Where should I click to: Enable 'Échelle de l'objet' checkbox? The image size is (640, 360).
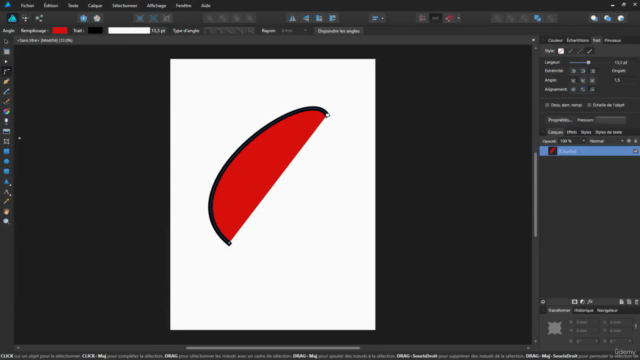click(x=589, y=105)
